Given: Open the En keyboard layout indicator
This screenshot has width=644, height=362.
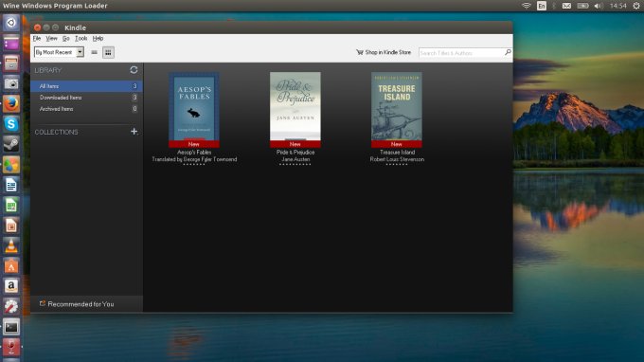Looking at the screenshot, I should tap(542, 6).
